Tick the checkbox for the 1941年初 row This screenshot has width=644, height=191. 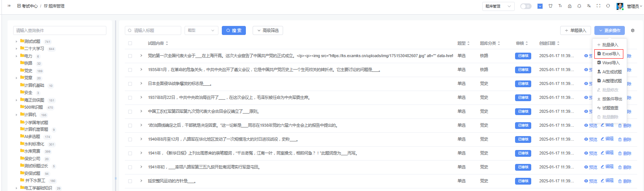pyautogui.click(x=130, y=167)
